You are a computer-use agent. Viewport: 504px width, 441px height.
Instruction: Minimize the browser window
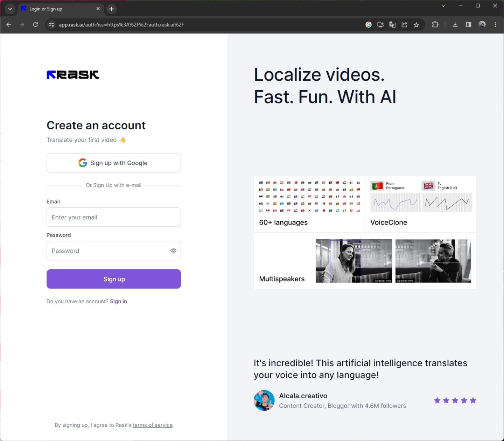pos(461,6)
